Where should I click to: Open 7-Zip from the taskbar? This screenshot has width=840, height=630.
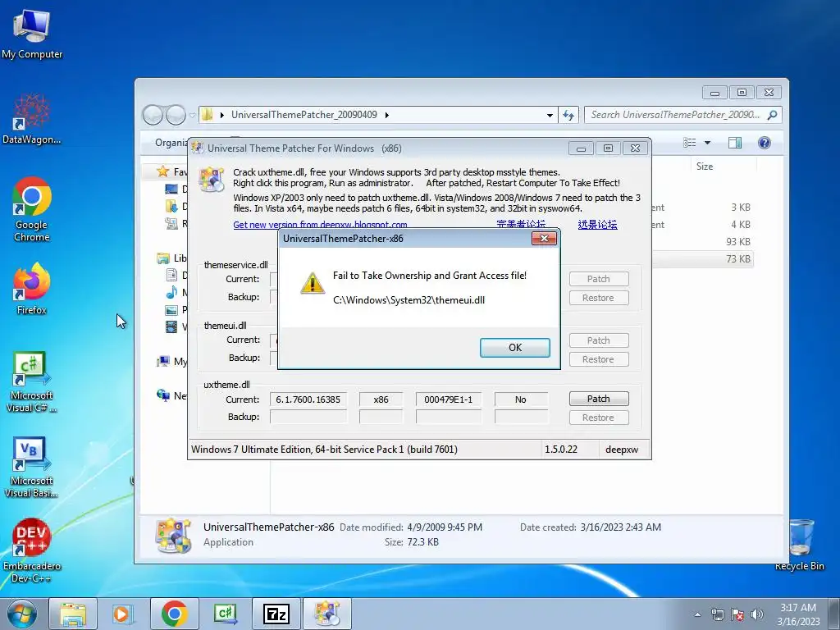(276, 614)
